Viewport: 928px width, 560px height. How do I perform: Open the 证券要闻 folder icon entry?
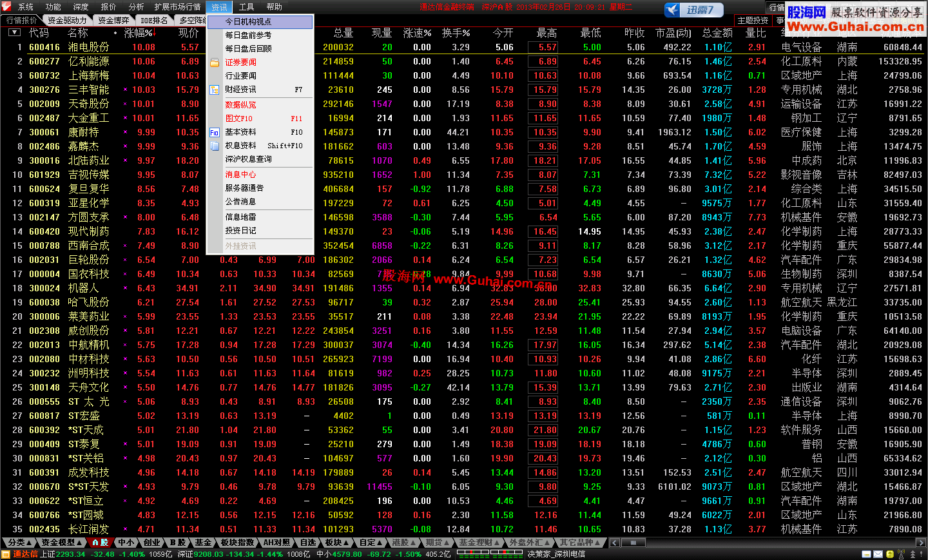(x=215, y=63)
